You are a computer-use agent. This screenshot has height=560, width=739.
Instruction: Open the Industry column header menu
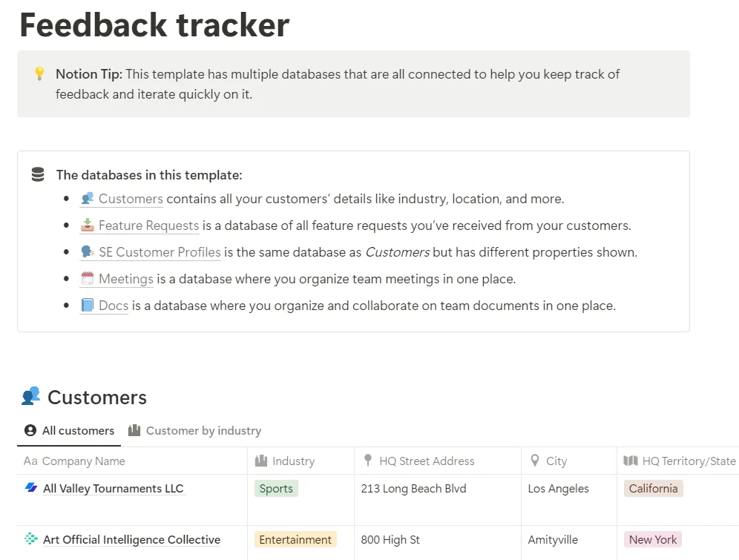pyautogui.click(x=300, y=461)
